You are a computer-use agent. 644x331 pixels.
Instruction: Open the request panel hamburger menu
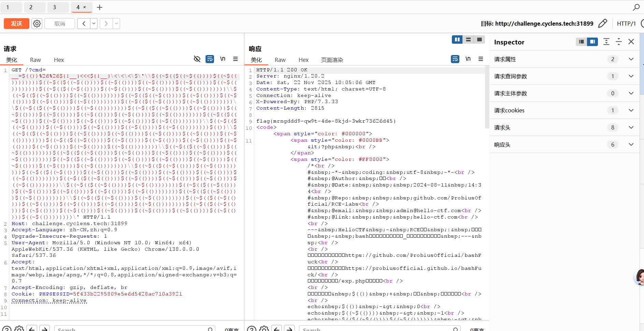(235, 59)
